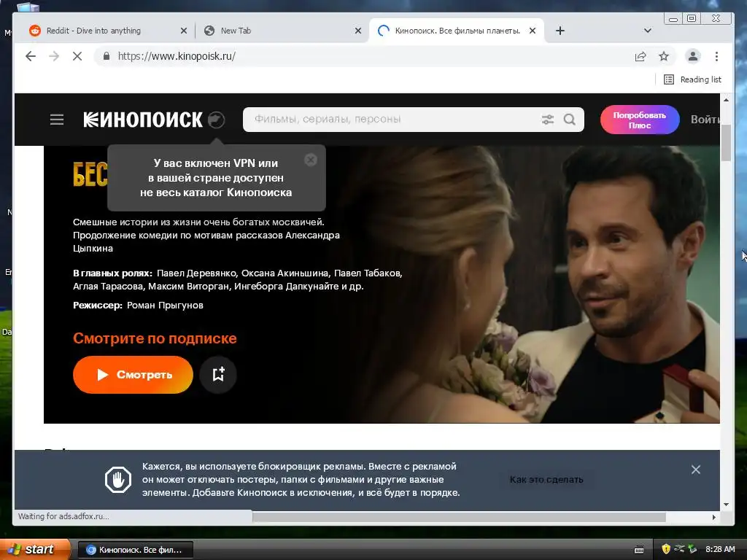Click the Попробовать Плюс button
This screenshot has width=747, height=560.
tap(639, 120)
